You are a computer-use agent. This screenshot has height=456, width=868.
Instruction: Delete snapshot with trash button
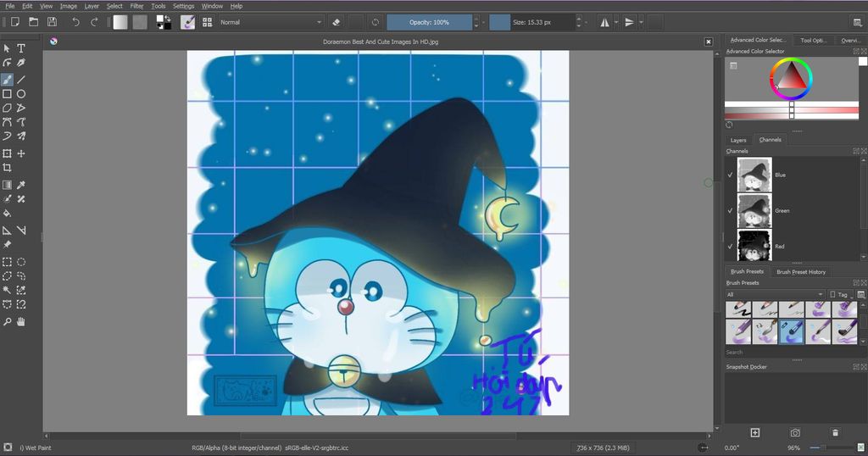(x=835, y=432)
